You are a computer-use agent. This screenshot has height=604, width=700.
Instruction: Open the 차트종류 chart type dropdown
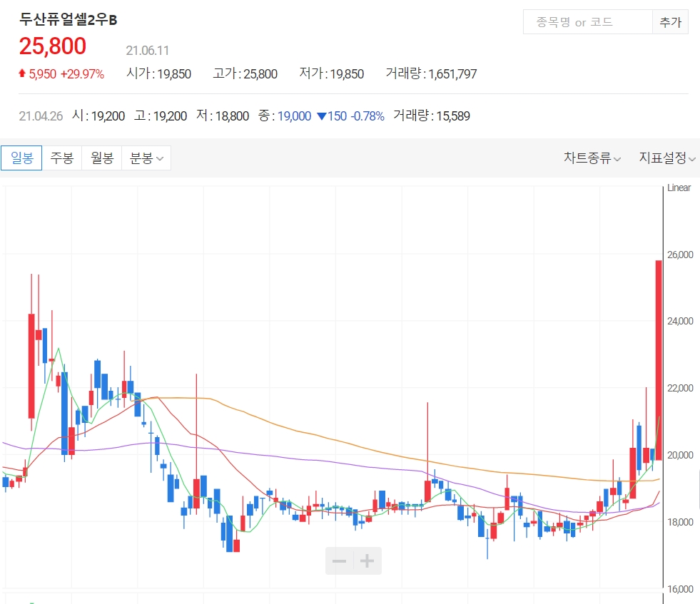click(x=592, y=158)
